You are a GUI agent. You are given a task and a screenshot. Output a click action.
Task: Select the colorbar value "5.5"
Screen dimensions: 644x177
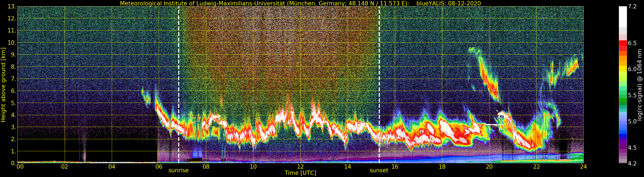(632, 95)
